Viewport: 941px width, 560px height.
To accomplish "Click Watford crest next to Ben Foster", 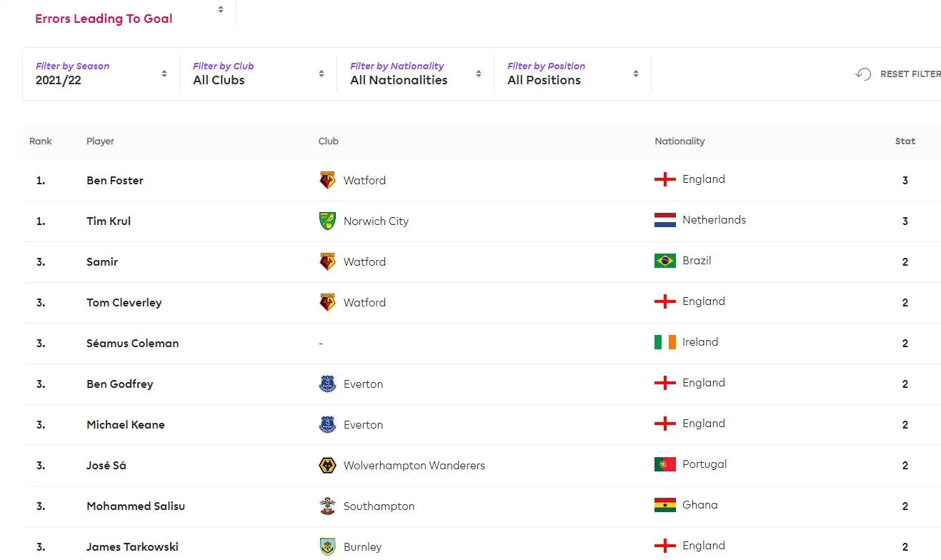I will pos(327,180).
